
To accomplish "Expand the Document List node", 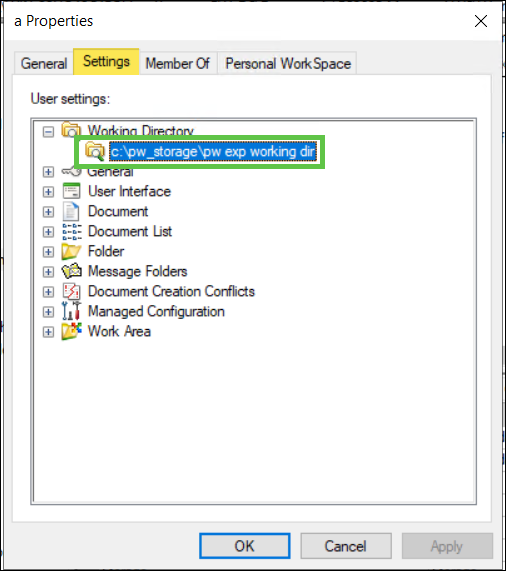I will [48, 232].
